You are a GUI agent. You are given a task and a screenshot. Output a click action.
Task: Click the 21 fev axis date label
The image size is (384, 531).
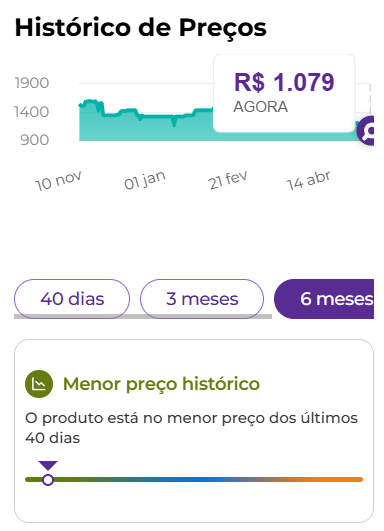228,180
